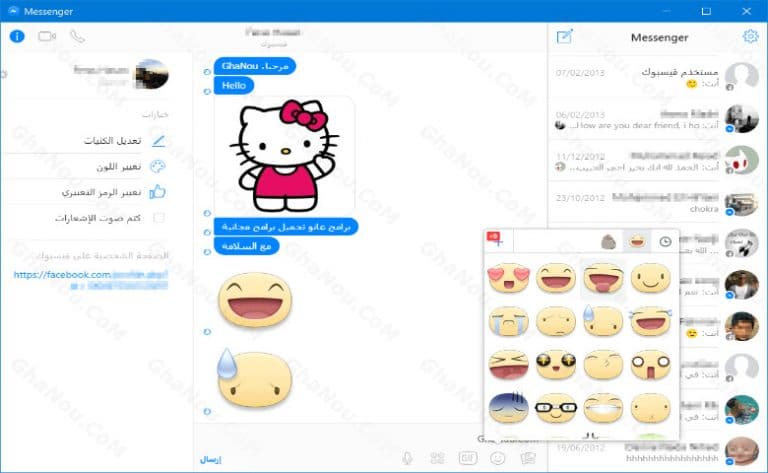The width and height of the screenshot is (768, 473).
Task: Click the palette icon for changing chat color
Action: click(x=158, y=166)
